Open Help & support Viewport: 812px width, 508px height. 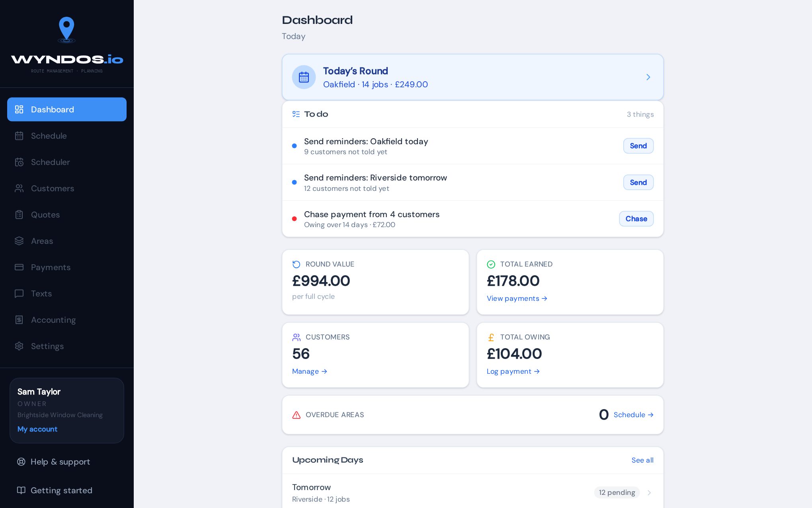pos(67,462)
